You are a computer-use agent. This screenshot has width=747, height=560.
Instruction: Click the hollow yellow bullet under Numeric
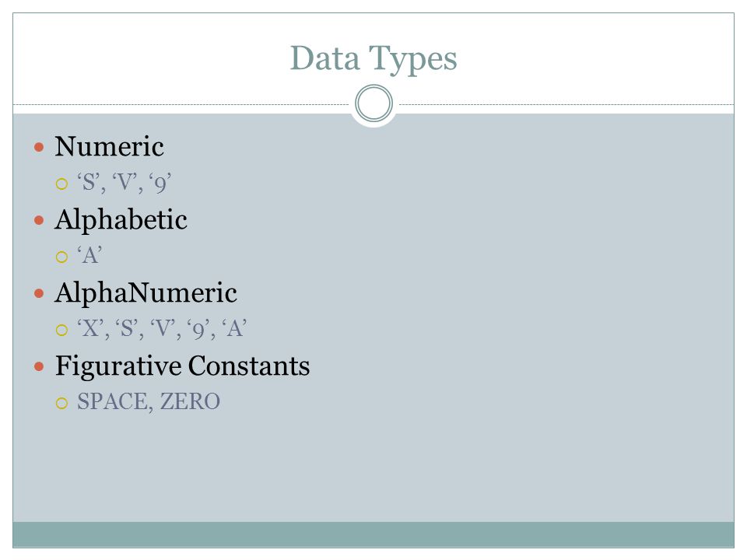(62, 184)
